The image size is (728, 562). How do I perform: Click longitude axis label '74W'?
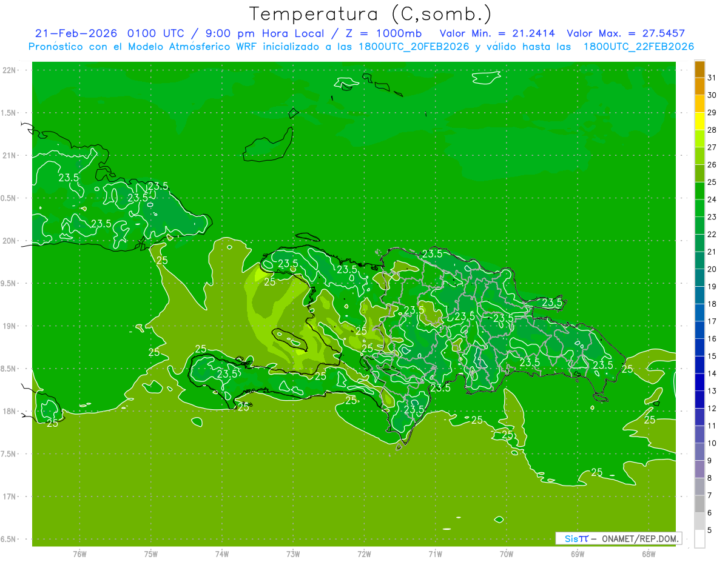click(222, 554)
